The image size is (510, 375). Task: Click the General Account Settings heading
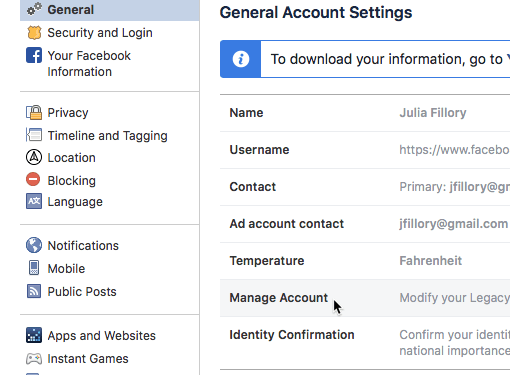pos(316,13)
